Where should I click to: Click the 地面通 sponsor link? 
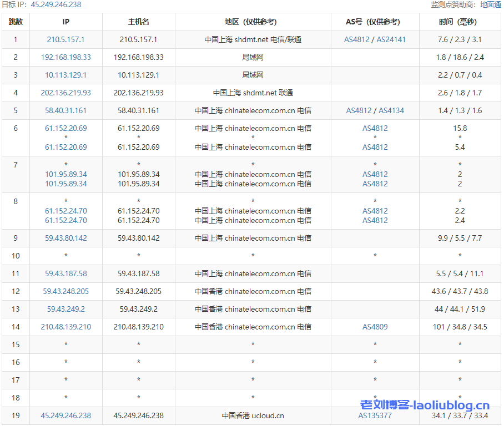pos(490,4)
